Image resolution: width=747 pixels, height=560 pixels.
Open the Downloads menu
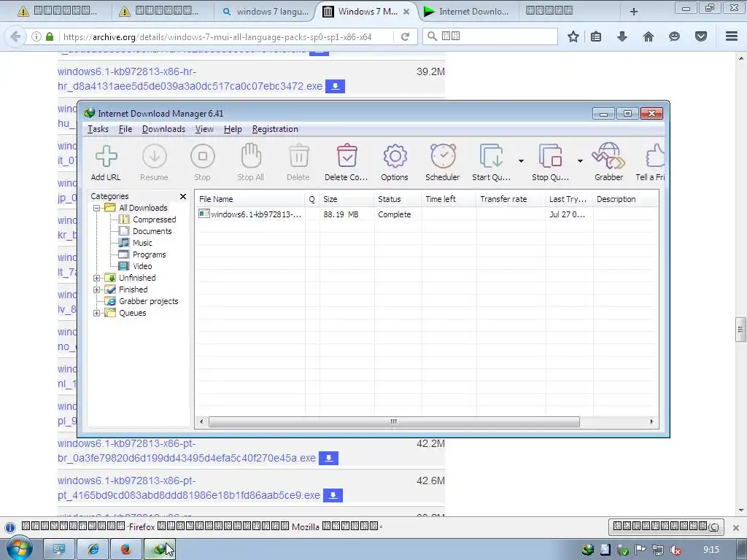tap(163, 129)
